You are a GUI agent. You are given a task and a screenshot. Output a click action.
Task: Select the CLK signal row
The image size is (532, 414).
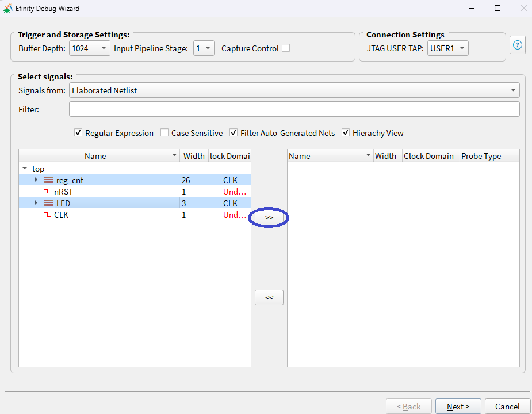pyautogui.click(x=135, y=215)
